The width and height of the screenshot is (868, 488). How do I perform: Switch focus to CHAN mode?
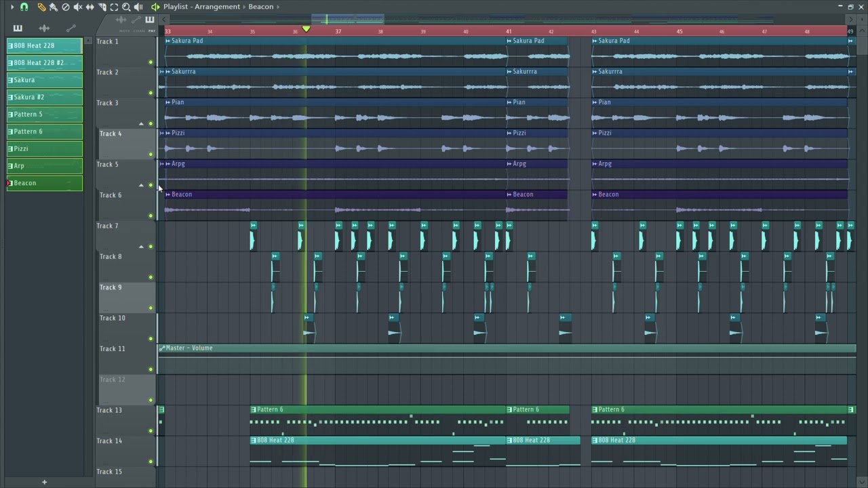[139, 30]
